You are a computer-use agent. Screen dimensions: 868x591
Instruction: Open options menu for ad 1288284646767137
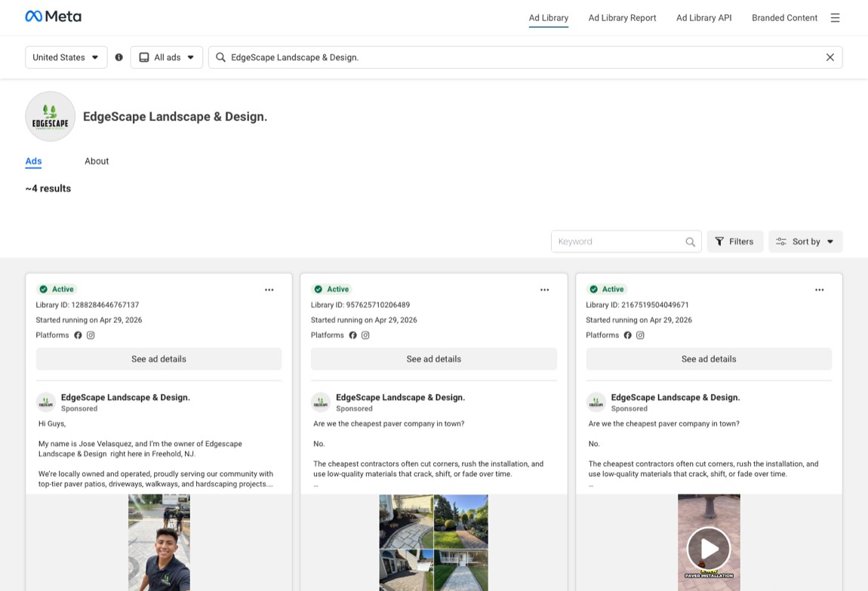(x=269, y=289)
